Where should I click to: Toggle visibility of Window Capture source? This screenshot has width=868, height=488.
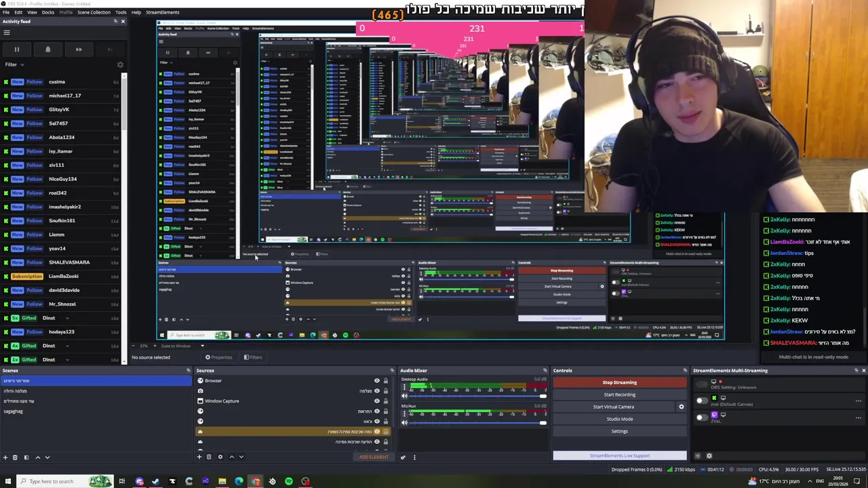(377, 401)
